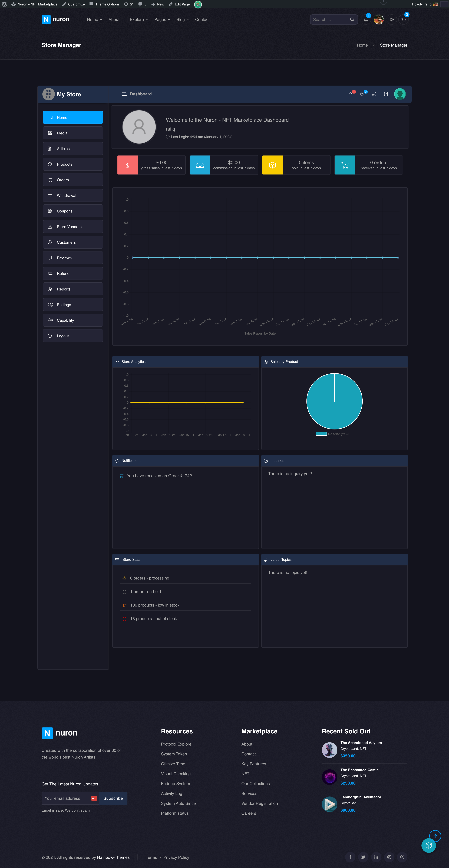
Task: Click the Contact nav link
Action: [x=202, y=20]
